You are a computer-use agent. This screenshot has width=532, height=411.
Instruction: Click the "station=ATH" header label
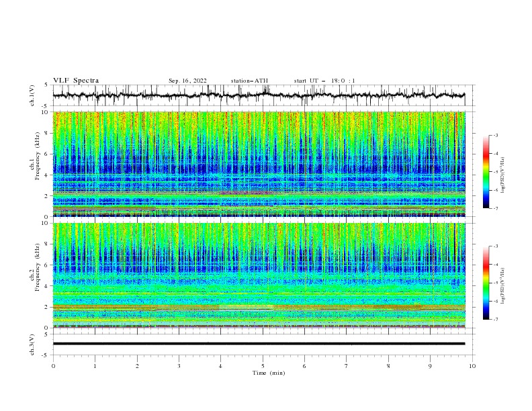click(x=249, y=81)
